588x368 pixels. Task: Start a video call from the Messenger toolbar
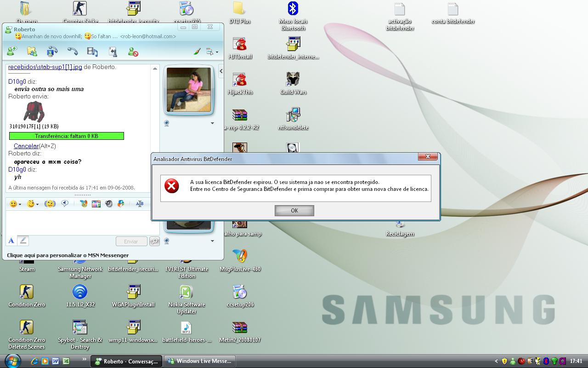pos(52,52)
